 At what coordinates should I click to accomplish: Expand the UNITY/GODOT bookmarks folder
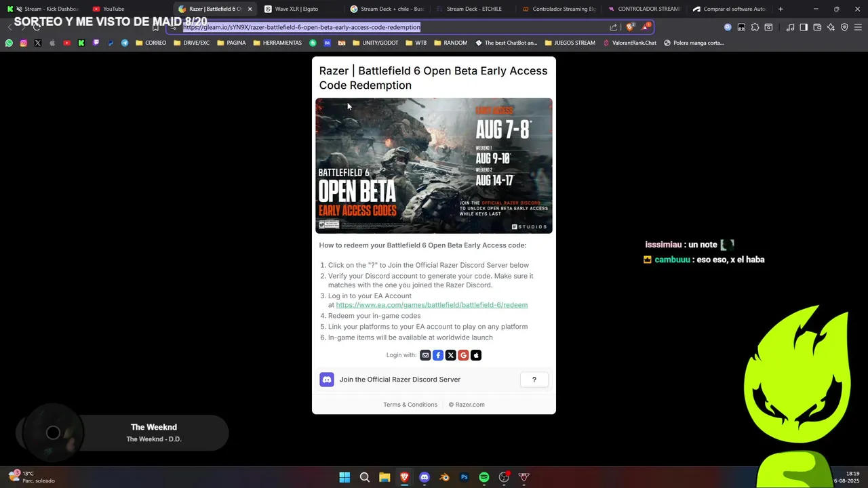pos(376,43)
